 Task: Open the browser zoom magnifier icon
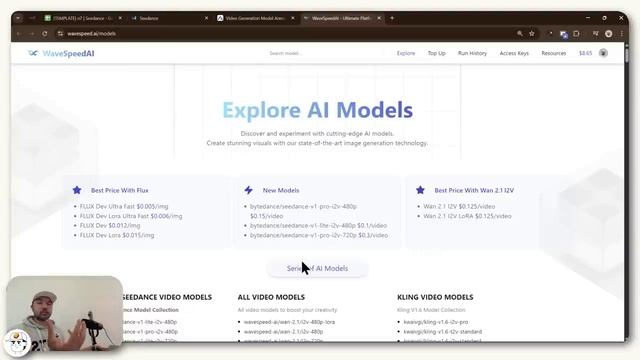520,33
